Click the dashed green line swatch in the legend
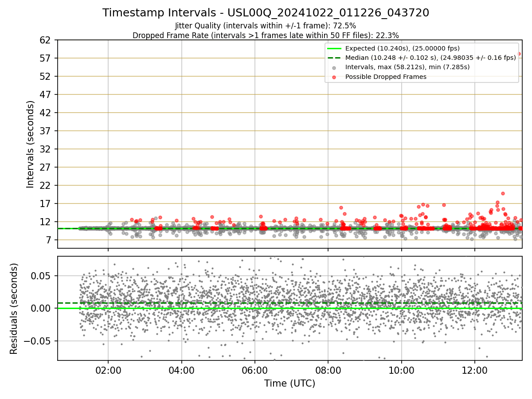Viewport: 532px width, 399px height. coord(334,58)
